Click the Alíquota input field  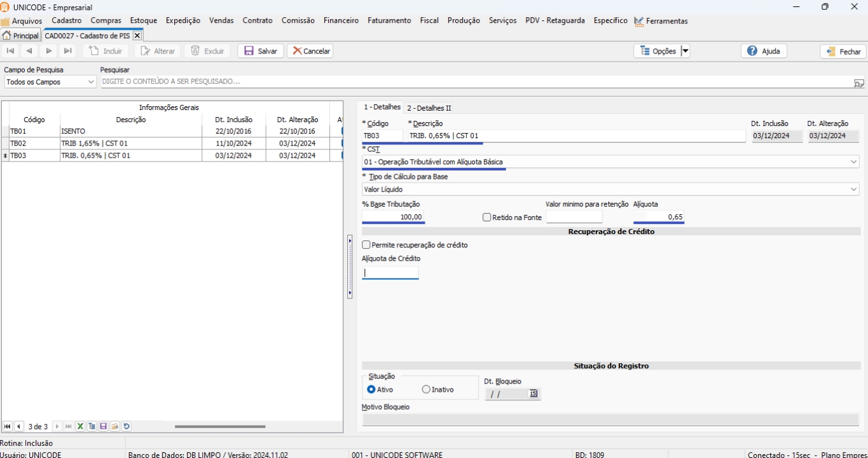click(659, 217)
